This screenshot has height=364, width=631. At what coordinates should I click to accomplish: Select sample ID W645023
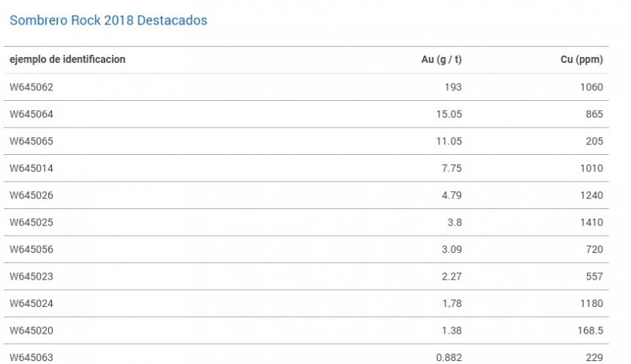(x=31, y=277)
